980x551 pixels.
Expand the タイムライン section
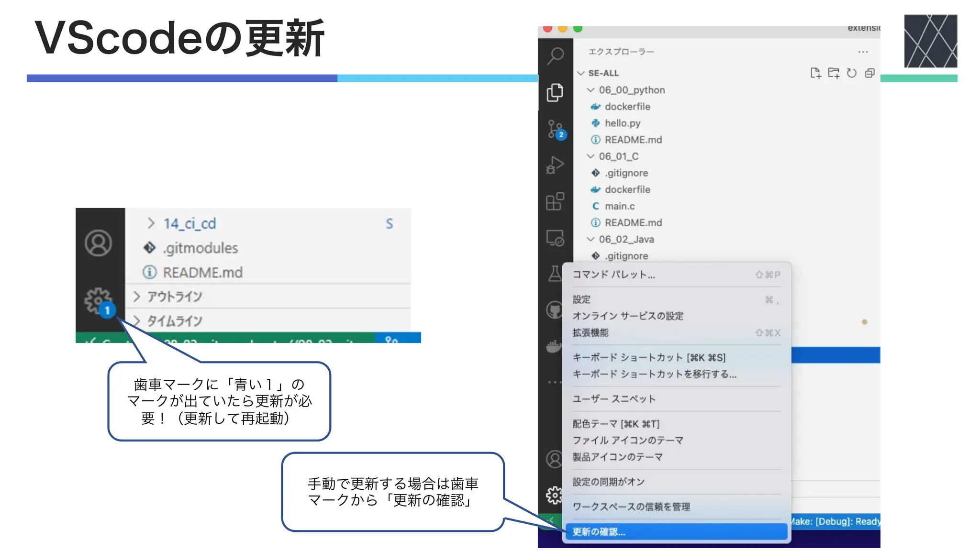point(137,320)
